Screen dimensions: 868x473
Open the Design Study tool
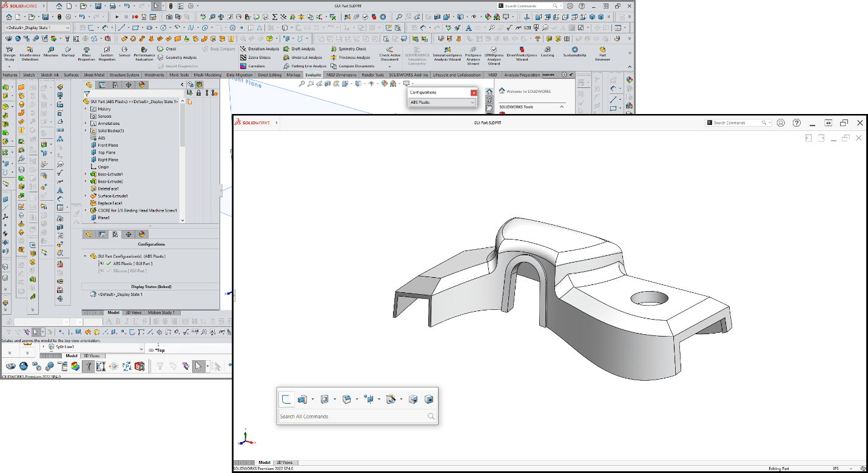pos(10,53)
